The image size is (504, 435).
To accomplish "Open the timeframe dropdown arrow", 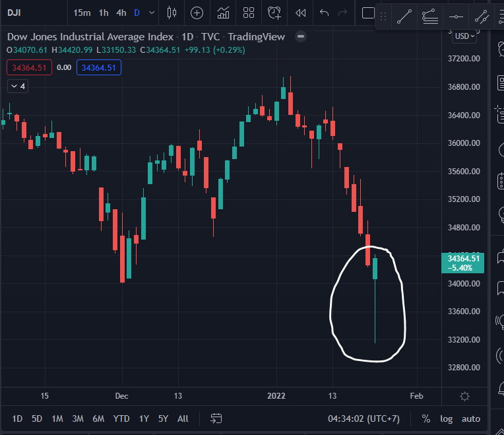I will tap(152, 13).
